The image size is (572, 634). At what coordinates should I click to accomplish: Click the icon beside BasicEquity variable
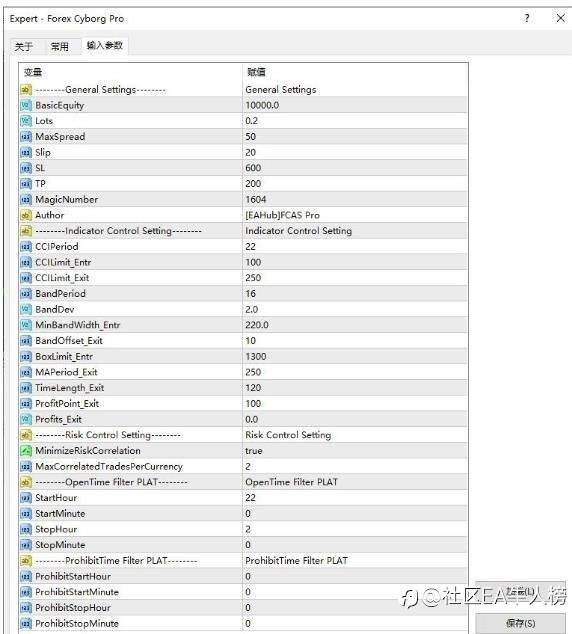pos(26,106)
